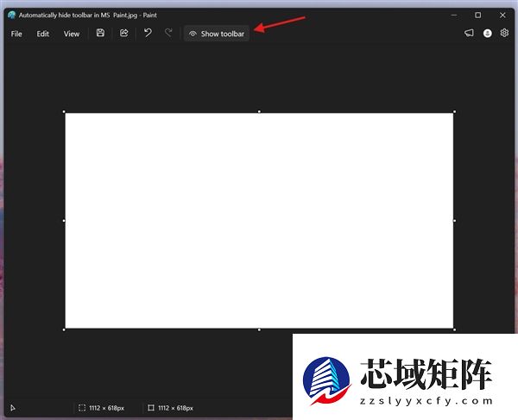The height and width of the screenshot is (420, 518).
Task: Open the user account profile icon
Action: pyautogui.click(x=487, y=33)
